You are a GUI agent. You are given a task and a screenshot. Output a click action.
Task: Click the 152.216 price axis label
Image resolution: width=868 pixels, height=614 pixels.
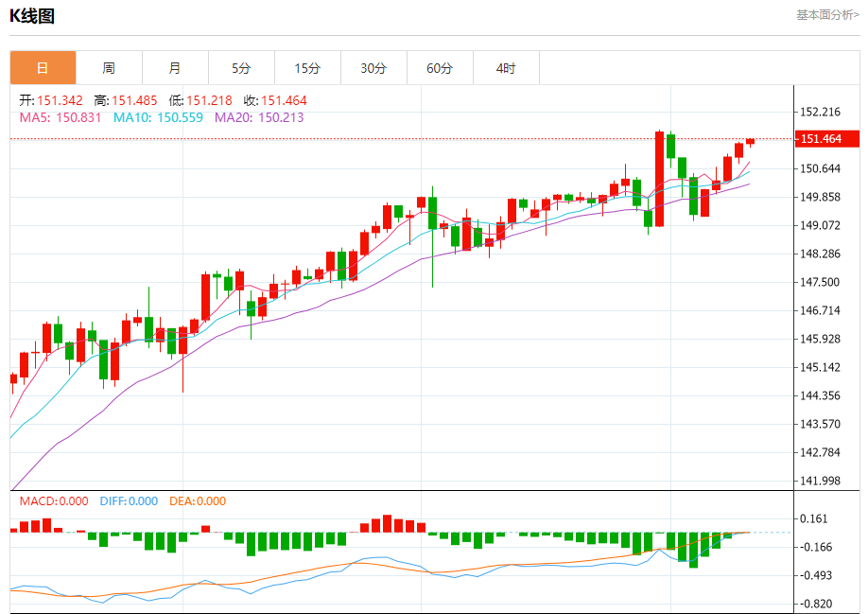821,112
